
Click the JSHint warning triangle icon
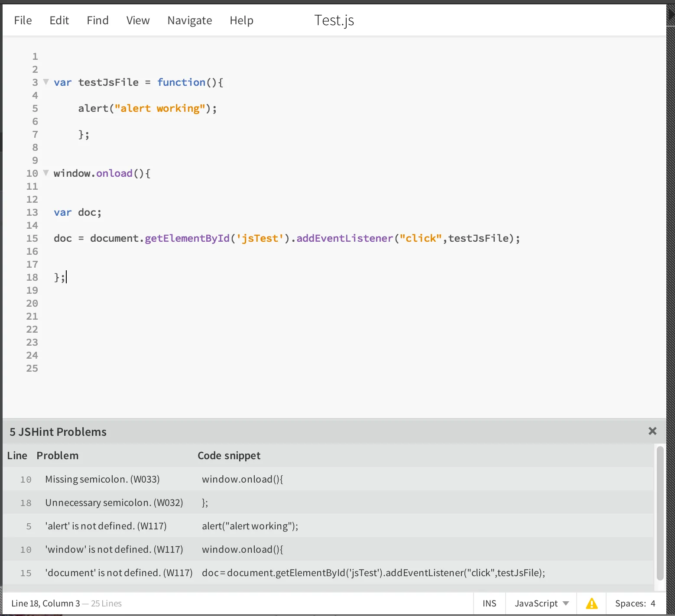point(591,603)
